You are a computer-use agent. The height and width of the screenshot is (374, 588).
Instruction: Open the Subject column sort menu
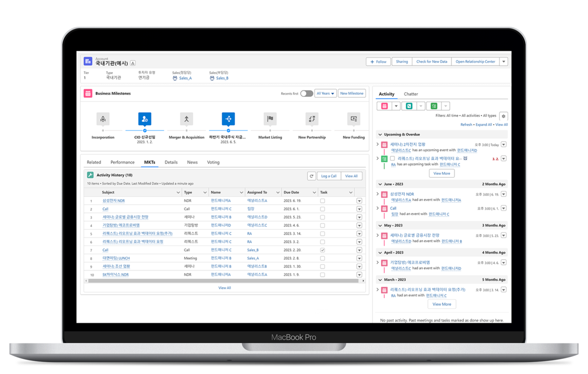click(178, 193)
